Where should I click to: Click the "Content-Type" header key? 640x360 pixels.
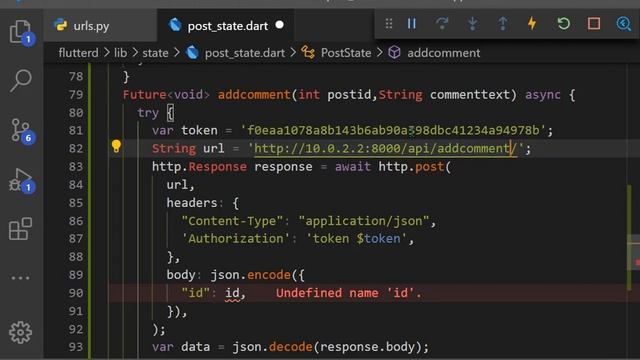[x=232, y=221]
